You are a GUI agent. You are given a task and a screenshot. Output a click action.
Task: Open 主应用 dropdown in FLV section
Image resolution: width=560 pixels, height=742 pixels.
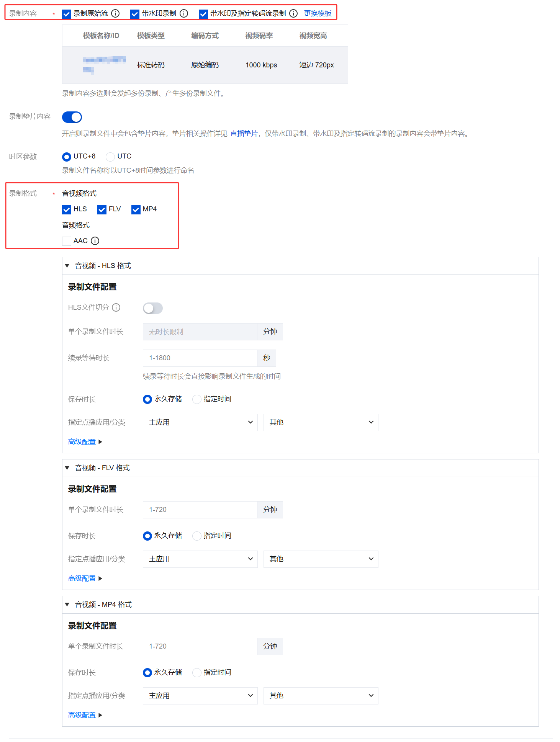(x=200, y=559)
